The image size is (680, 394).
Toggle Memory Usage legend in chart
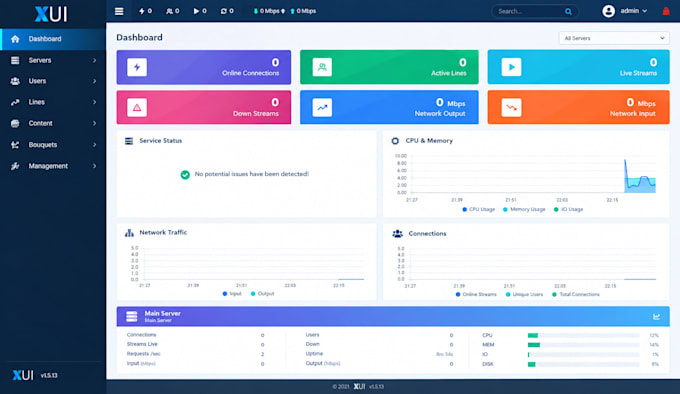(524, 209)
